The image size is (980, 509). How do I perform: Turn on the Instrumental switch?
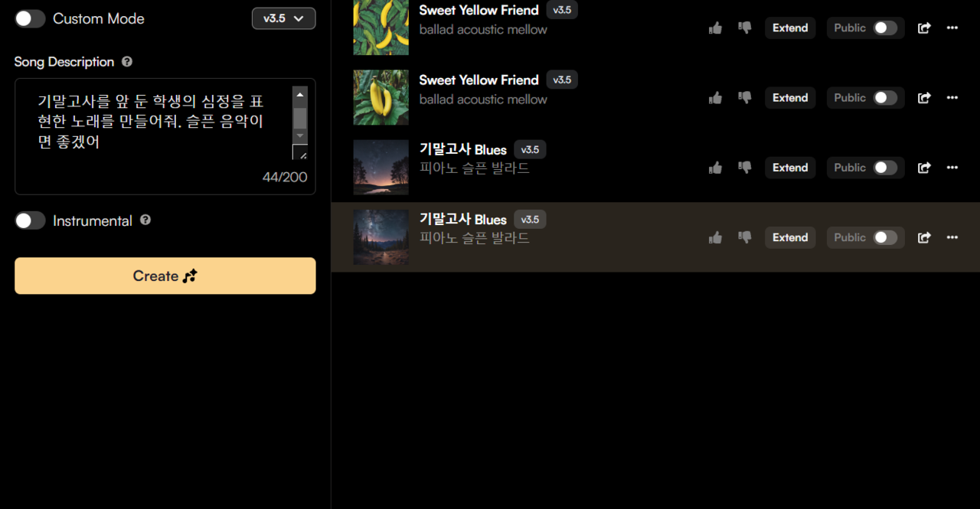click(x=30, y=220)
